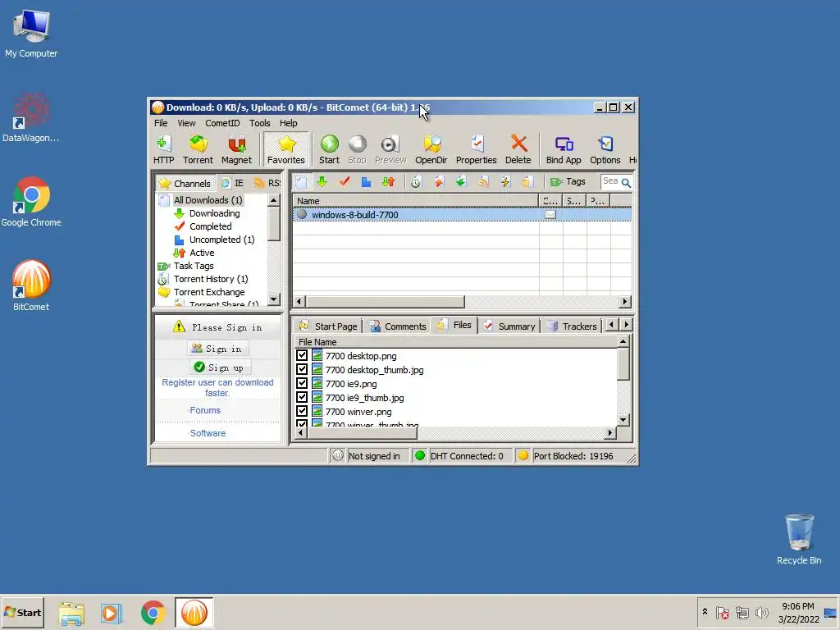Viewport: 840px width, 630px height.
Task: Click the Name column header
Action: click(415, 201)
